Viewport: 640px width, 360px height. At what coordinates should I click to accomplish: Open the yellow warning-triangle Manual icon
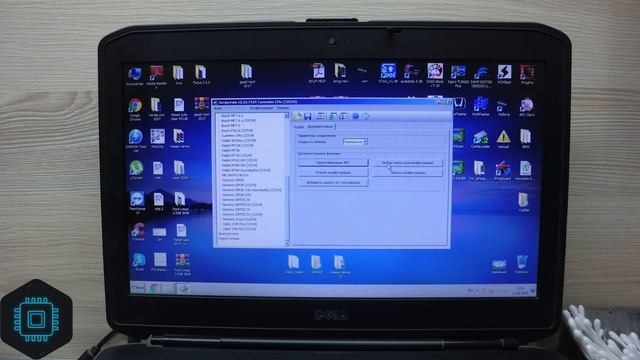[x=503, y=139]
